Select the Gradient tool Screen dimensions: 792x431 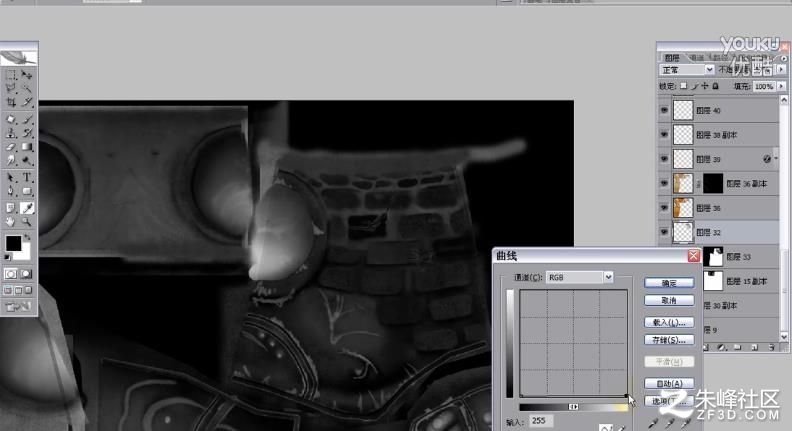coord(27,147)
